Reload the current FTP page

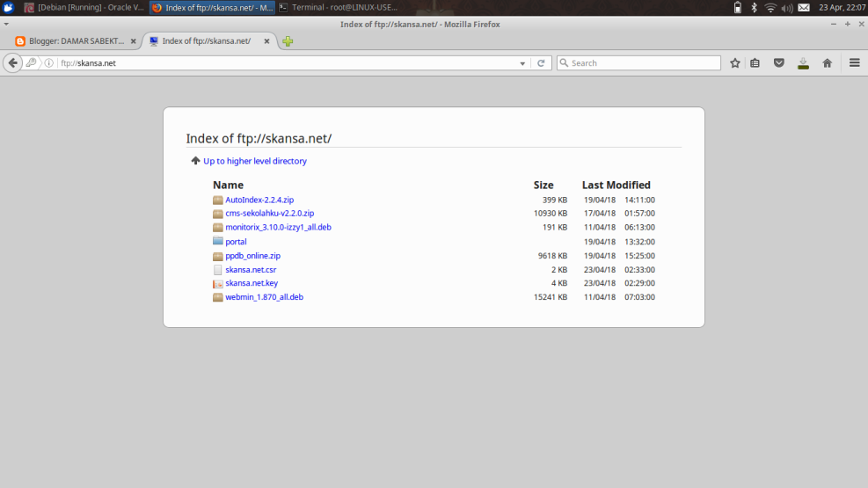(542, 63)
